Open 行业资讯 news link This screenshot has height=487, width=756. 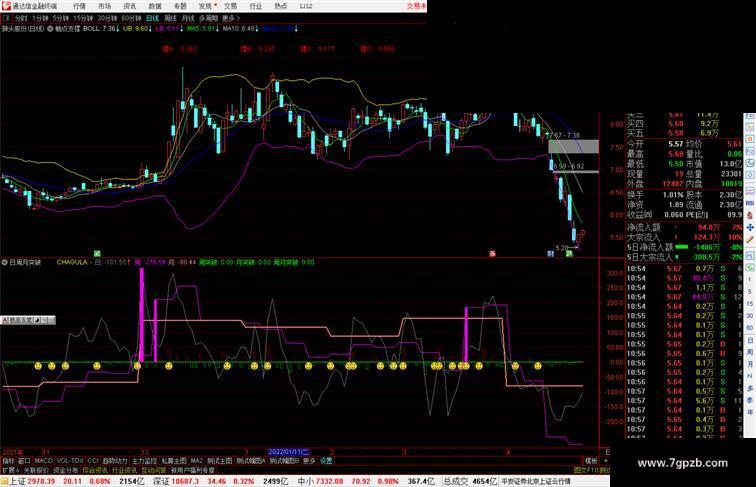click(124, 470)
